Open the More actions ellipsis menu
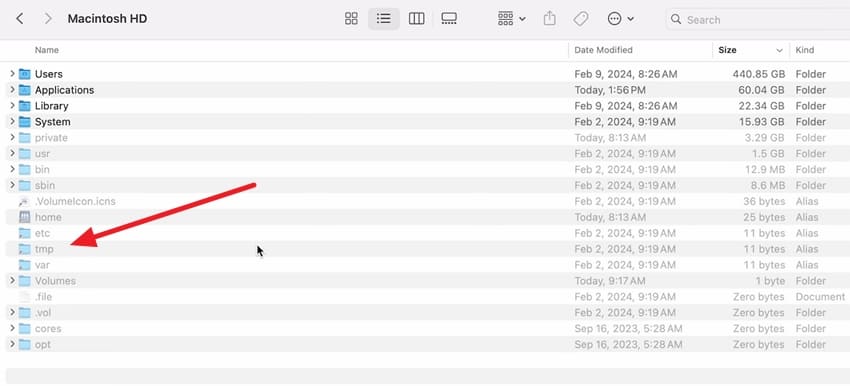Viewport: 850px width, 386px height. coord(621,19)
